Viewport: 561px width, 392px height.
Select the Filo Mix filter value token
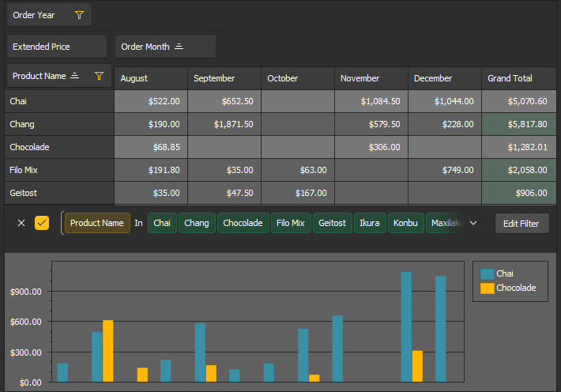[x=291, y=223]
